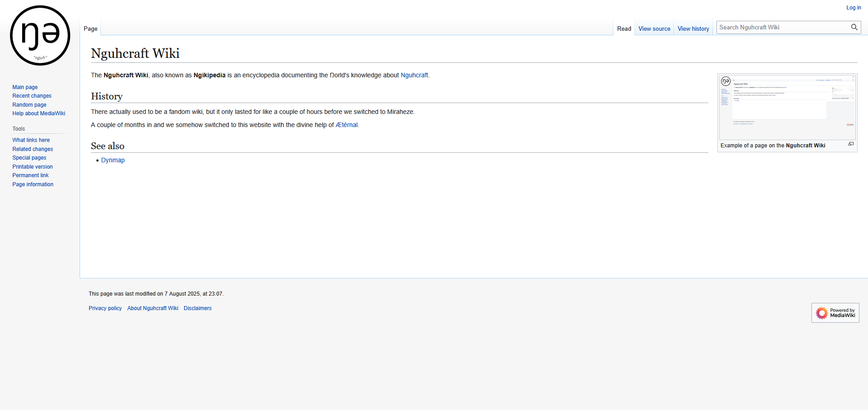The image size is (868, 410).
Task: Enlarge the thumbnail using the expand icon
Action: 850,144
